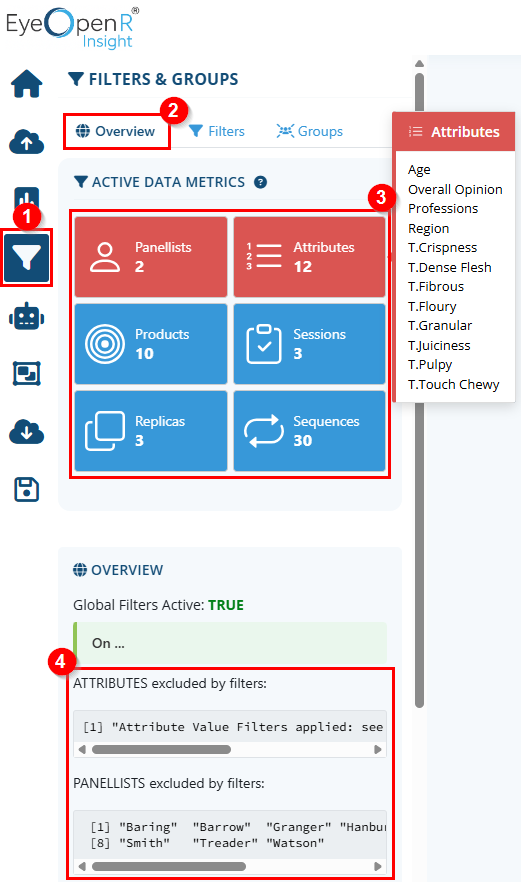Click the clipboard icon in the Sessions card
The width and height of the screenshot is (521, 882).
coord(264,344)
